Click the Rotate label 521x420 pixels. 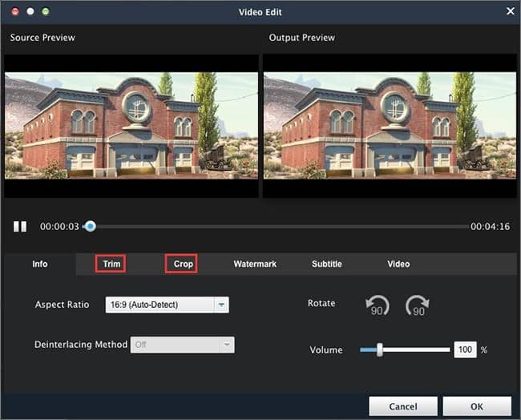[x=321, y=303]
